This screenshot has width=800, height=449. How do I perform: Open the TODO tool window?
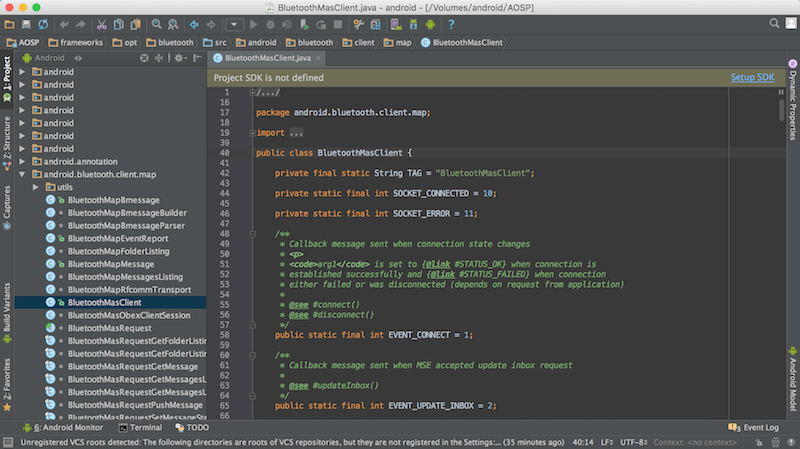(192, 428)
